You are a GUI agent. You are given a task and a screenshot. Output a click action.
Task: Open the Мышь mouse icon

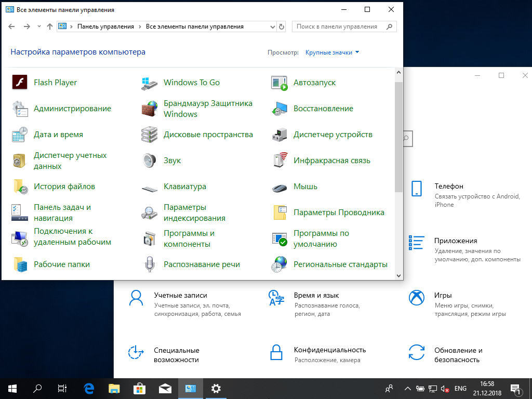point(280,187)
